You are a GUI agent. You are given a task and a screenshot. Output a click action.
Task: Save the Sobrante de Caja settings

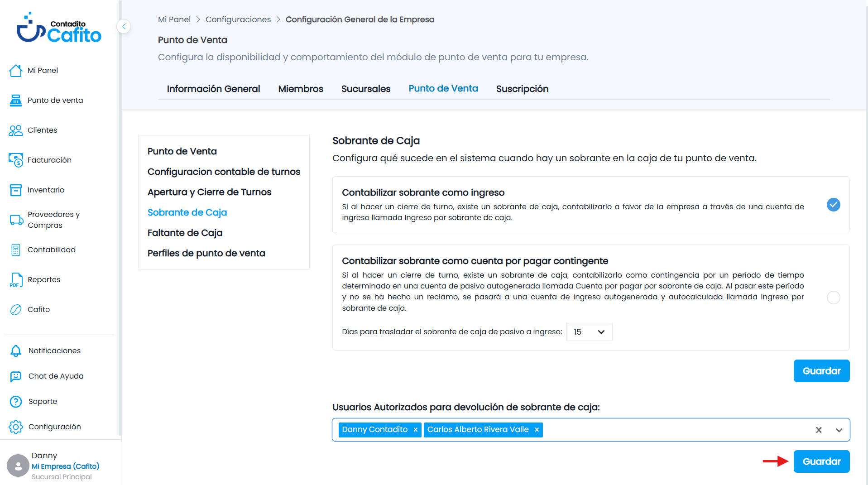821,371
